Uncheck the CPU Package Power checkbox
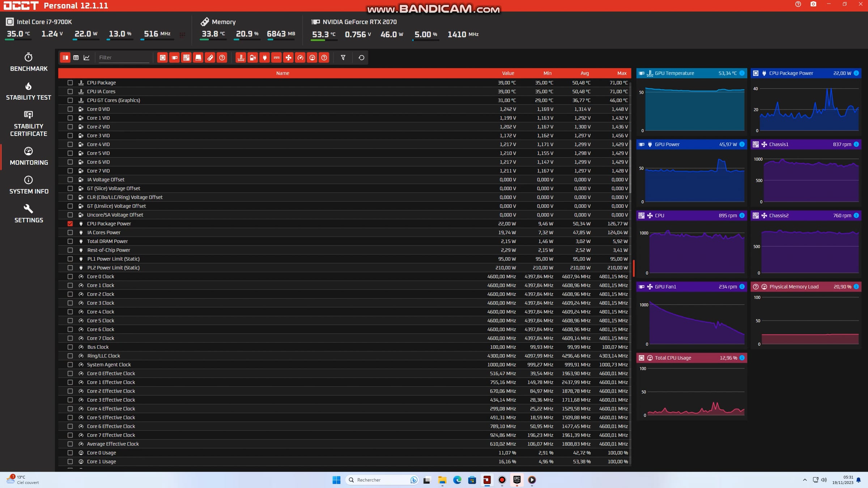Viewport: 868px width, 488px height. [70, 224]
